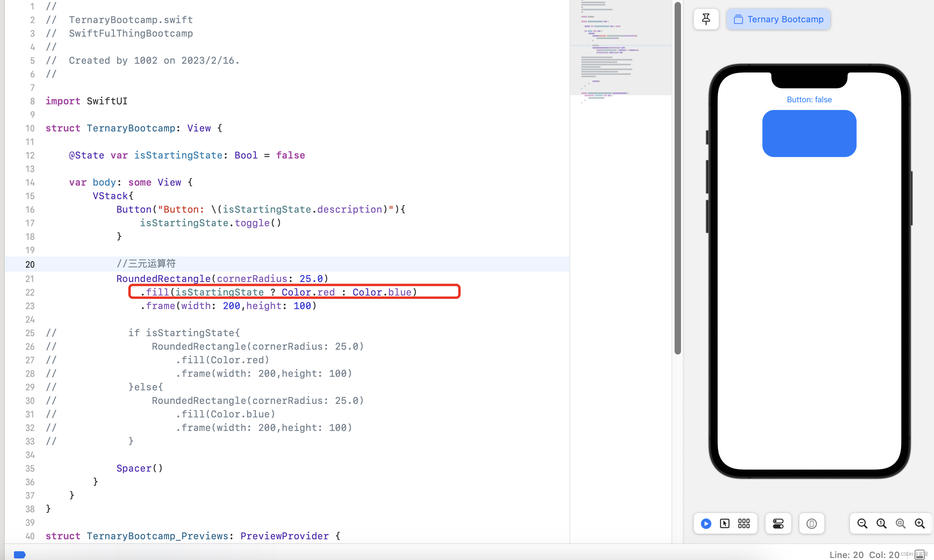Toggle preview pinning with the pin icon
The height and width of the screenshot is (560, 934).
pos(706,19)
